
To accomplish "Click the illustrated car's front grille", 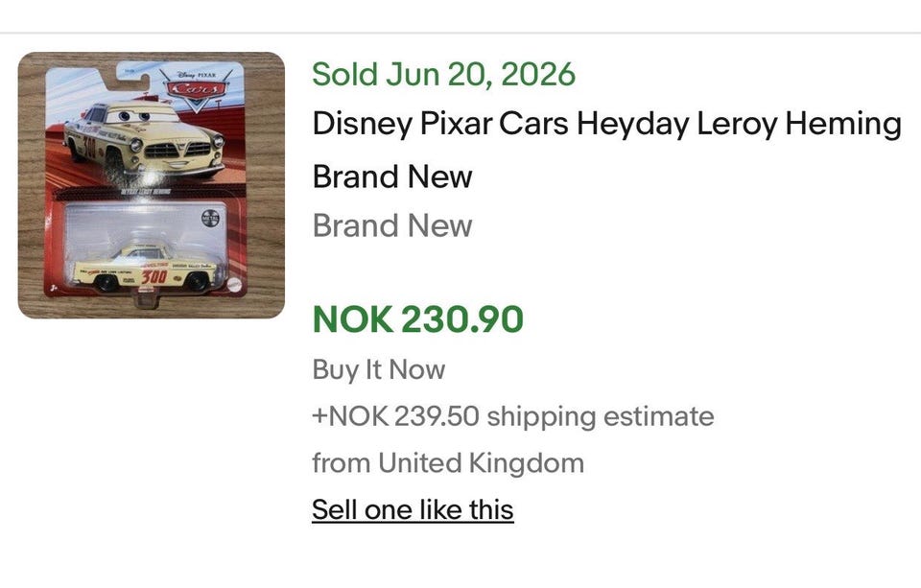I will (178, 150).
